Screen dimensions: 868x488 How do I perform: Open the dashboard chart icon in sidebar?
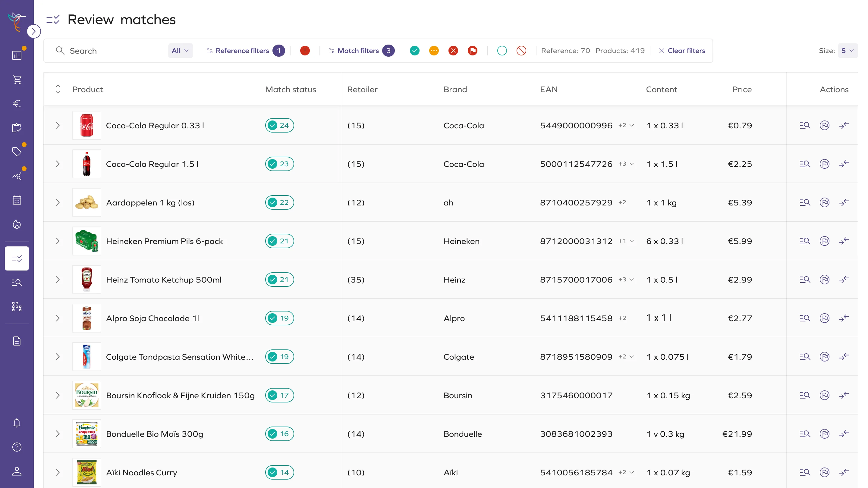[x=17, y=55]
